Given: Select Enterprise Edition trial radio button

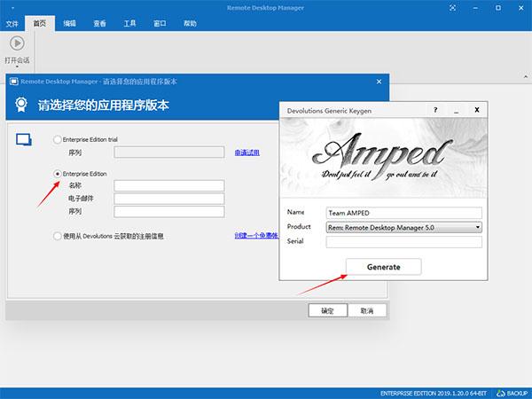Looking at the screenshot, I should point(58,139).
